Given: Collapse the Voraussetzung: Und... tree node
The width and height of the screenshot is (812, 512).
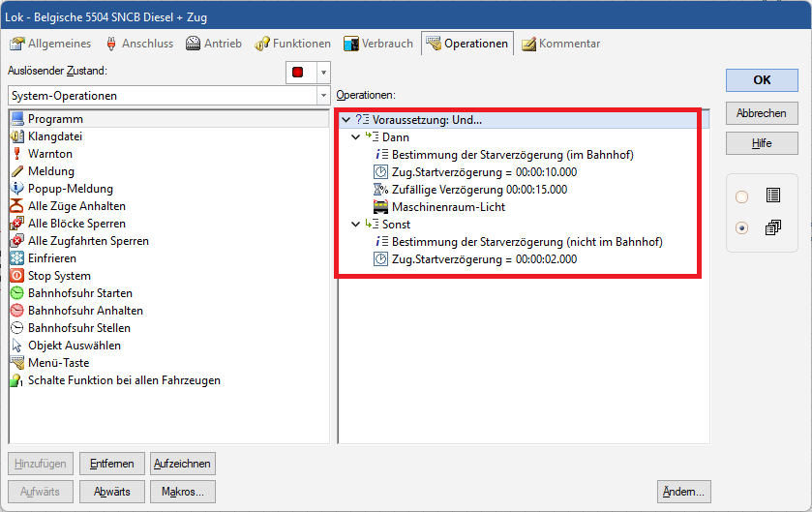Looking at the screenshot, I should tap(346, 120).
